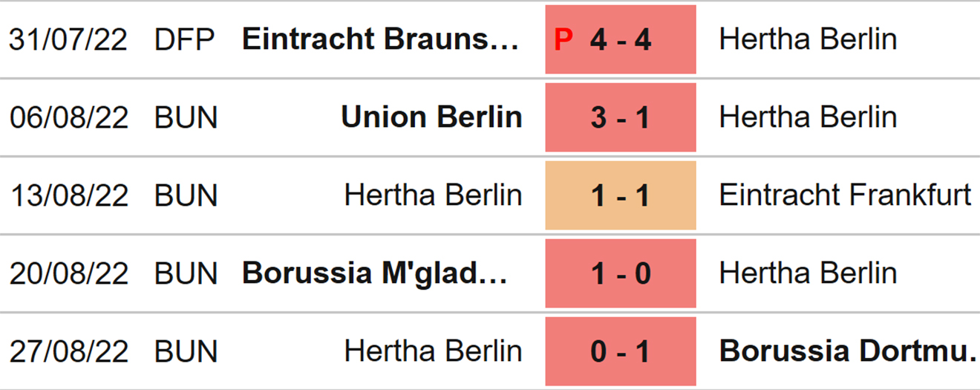Image resolution: width=980 pixels, height=390 pixels.
Task: Select the Borussia M'gladbach team name
Action: pyautogui.click(x=375, y=273)
